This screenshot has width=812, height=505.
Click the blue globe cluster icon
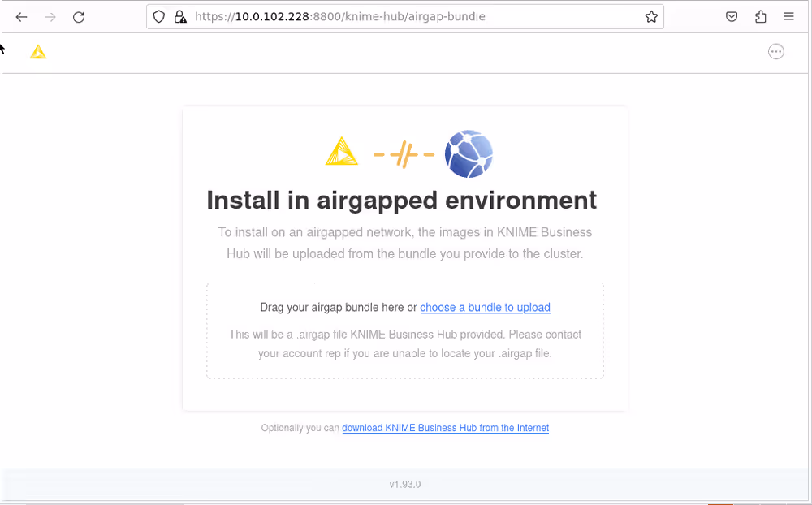(x=469, y=153)
